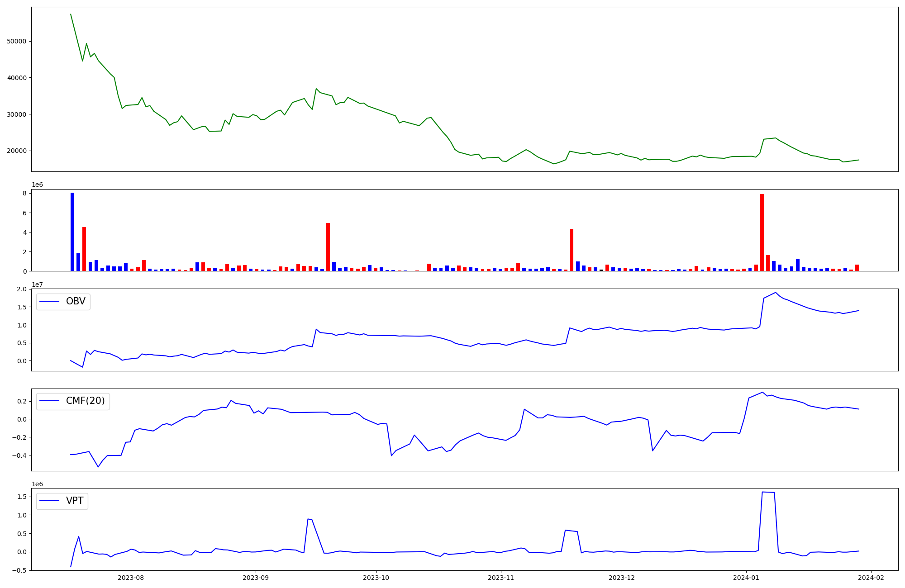Click the OBV legend label

76,302
